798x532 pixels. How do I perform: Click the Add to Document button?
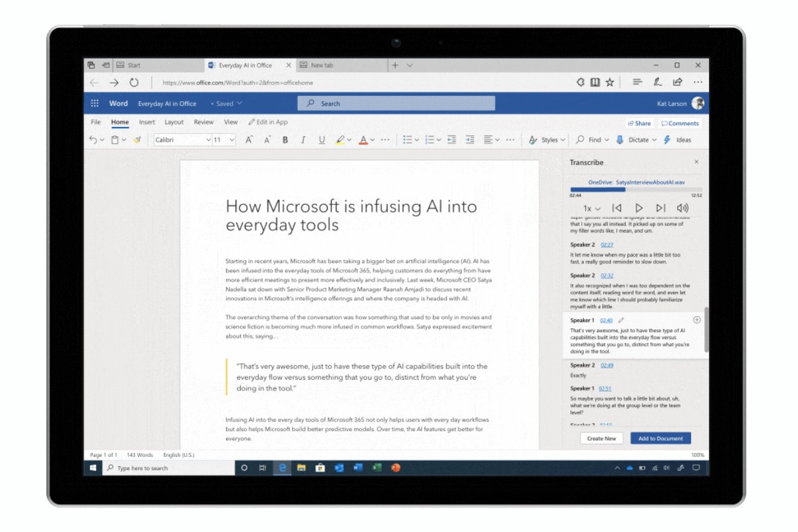tap(660, 438)
